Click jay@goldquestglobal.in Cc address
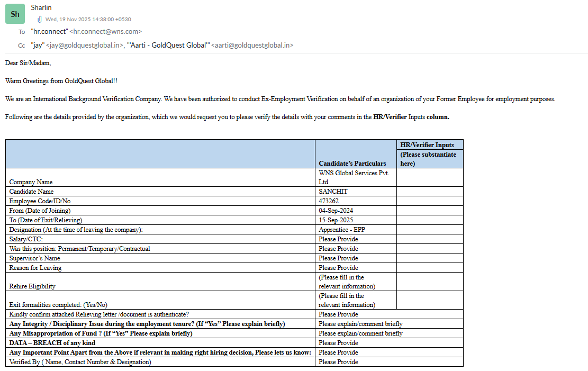588x371 pixels. pyautogui.click(x=85, y=45)
